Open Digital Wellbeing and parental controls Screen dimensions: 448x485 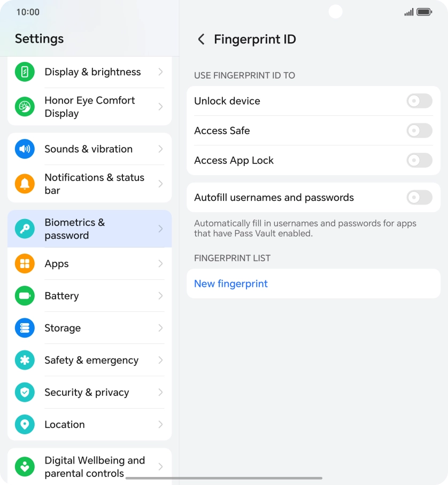tap(89, 466)
